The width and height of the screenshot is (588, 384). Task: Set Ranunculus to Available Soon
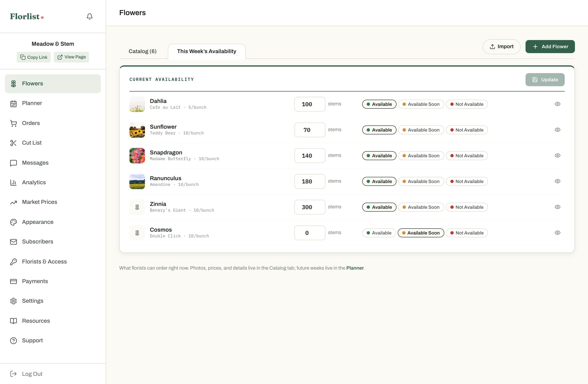[x=421, y=181]
